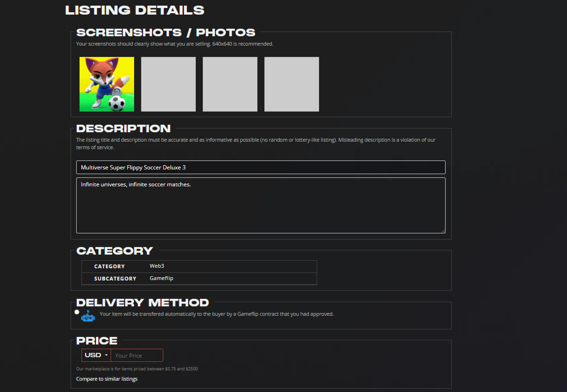Screen dimensions: 567x392
Task: Edit the listing title field
Action: [261, 167]
